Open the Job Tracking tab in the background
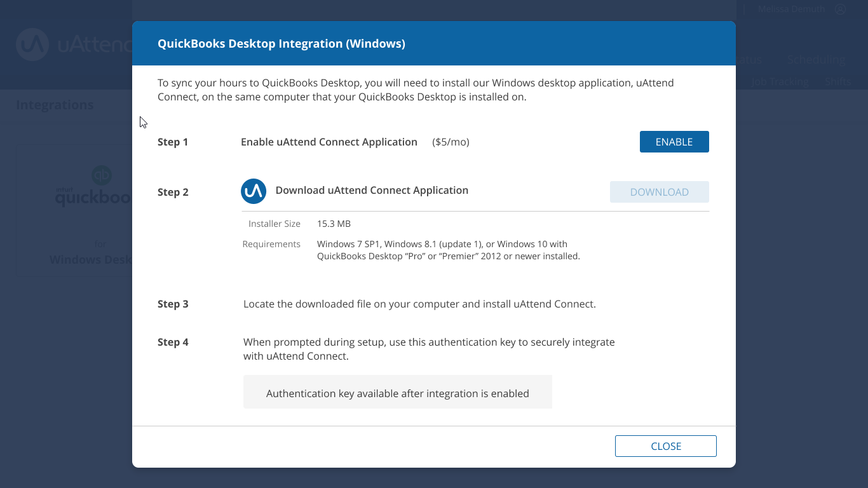 [x=780, y=82]
